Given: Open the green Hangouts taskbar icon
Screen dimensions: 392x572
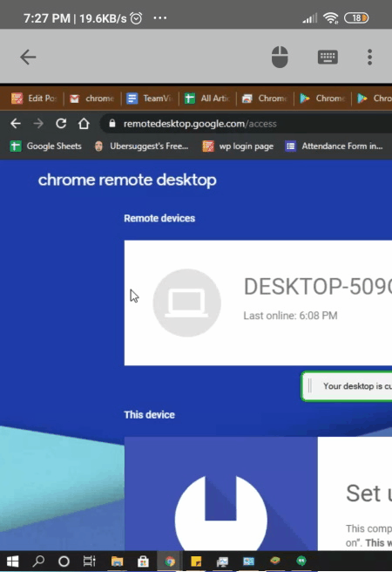Looking at the screenshot, I should point(301,561).
